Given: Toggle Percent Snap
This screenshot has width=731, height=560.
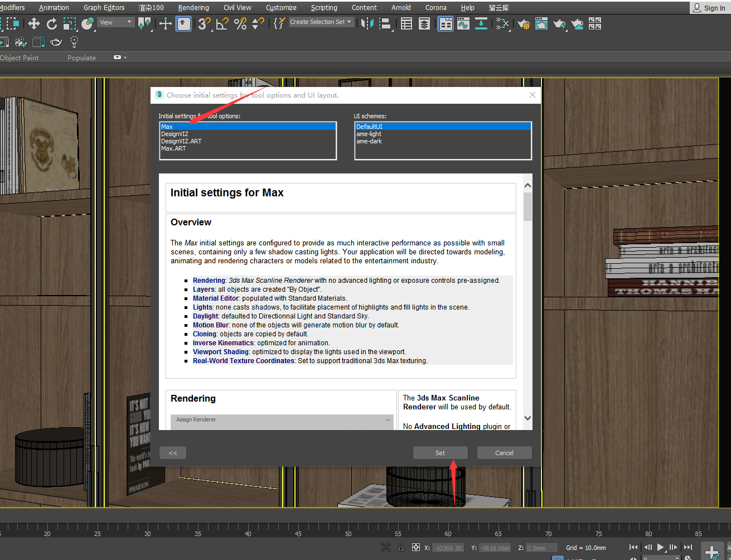Looking at the screenshot, I should (x=240, y=23).
